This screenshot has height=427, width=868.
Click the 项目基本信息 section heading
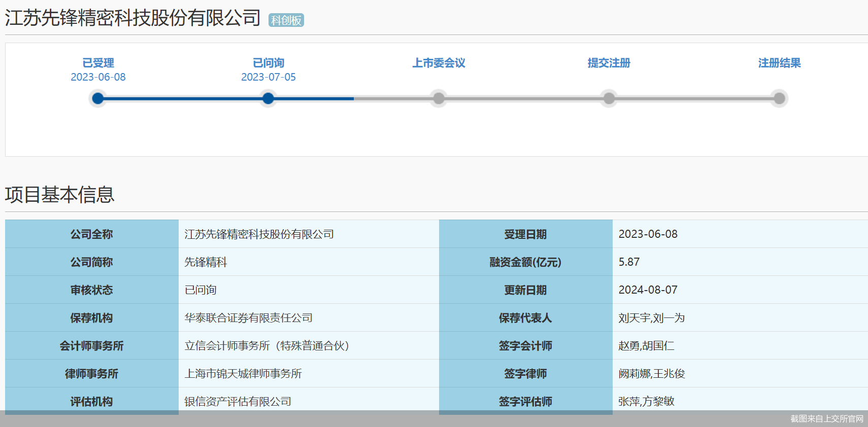pos(60,195)
